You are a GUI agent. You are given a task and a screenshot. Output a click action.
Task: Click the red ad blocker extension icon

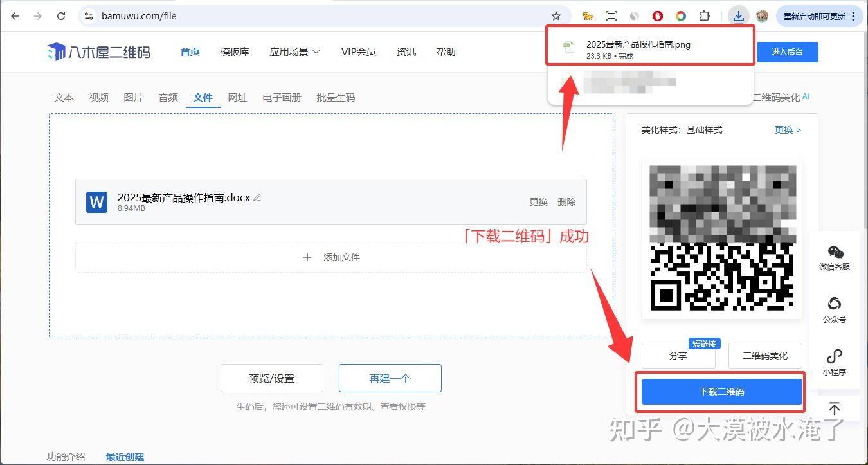coord(658,16)
